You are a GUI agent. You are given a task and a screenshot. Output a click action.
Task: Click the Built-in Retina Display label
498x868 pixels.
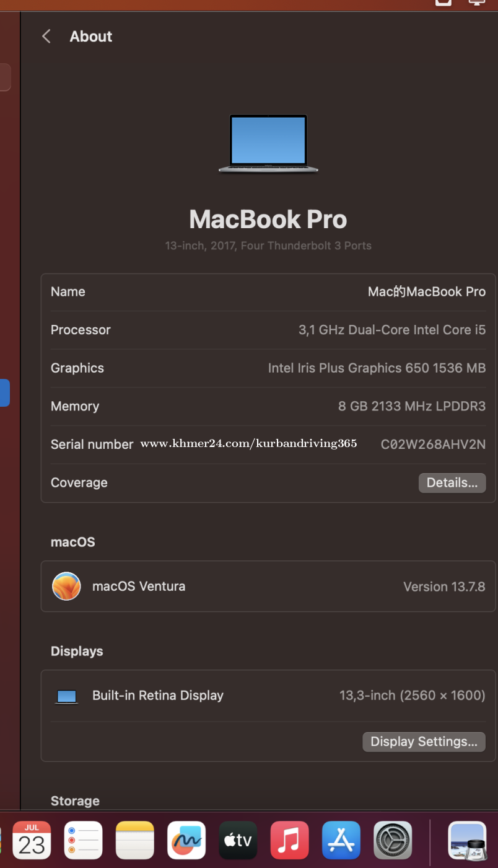point(158,696)
